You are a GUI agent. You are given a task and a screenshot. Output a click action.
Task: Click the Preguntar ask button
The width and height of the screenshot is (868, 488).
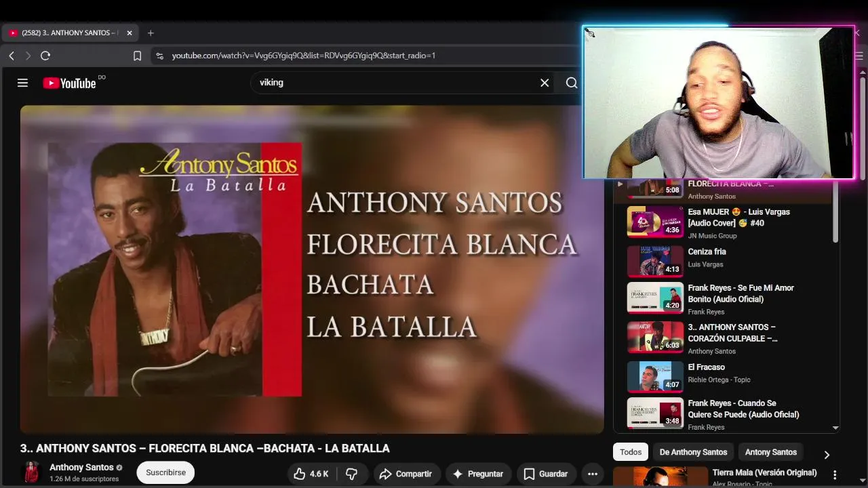477,474
